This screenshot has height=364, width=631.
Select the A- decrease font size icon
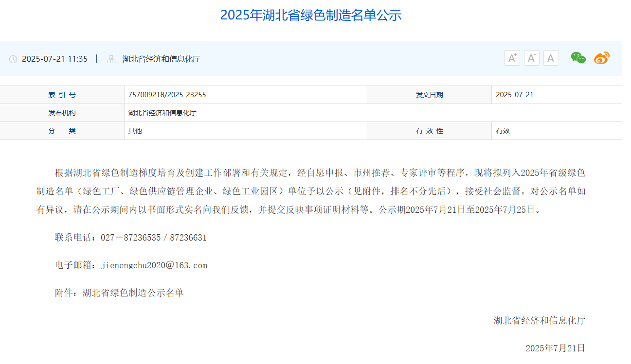531,57
